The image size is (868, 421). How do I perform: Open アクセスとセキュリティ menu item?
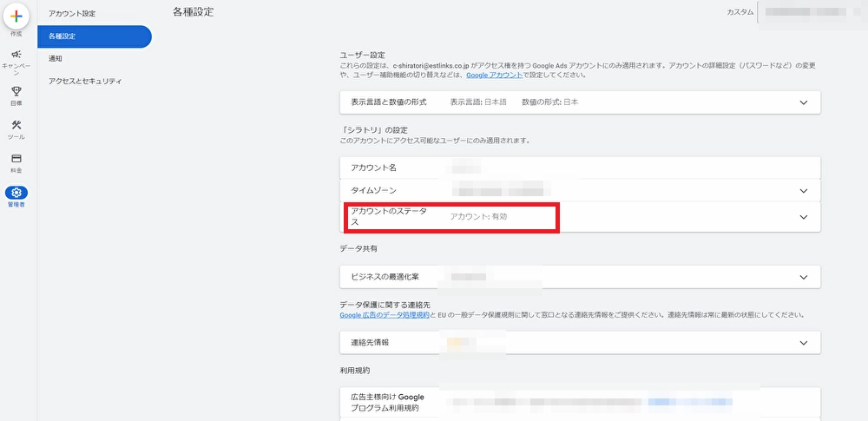pyautogui.click(x=85, y=81)
